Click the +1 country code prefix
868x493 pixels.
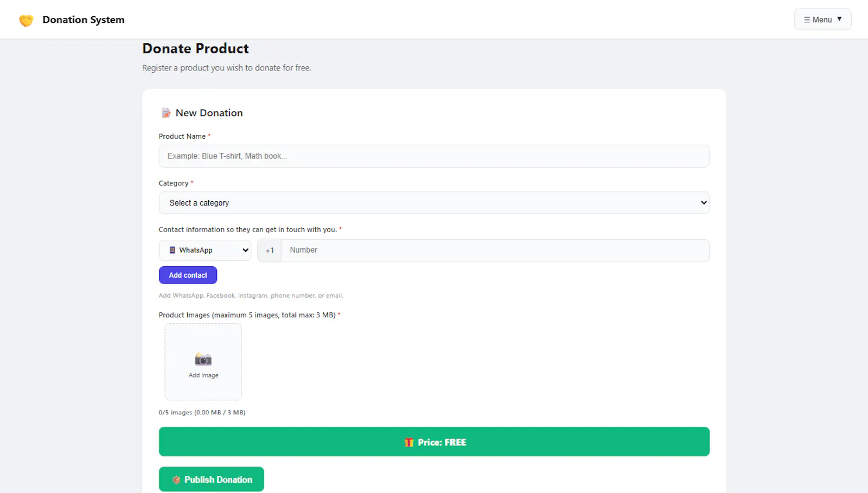[270, 251]
